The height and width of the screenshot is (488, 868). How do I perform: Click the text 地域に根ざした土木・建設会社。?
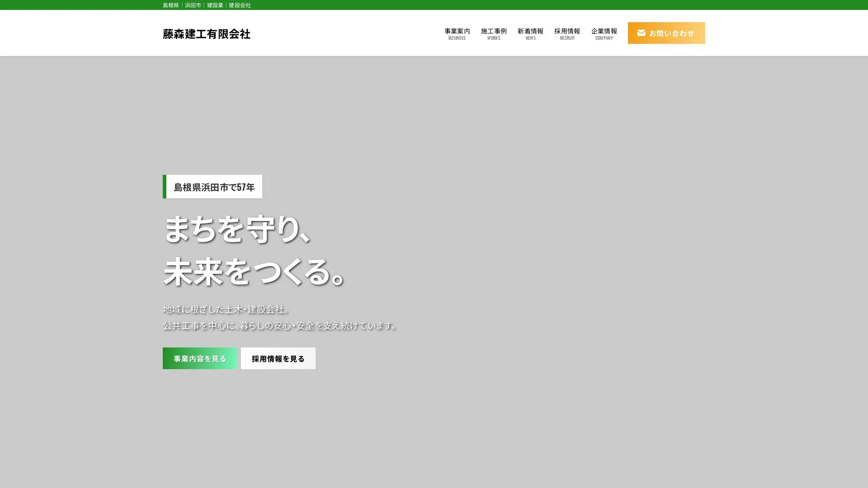coord(226,310)
